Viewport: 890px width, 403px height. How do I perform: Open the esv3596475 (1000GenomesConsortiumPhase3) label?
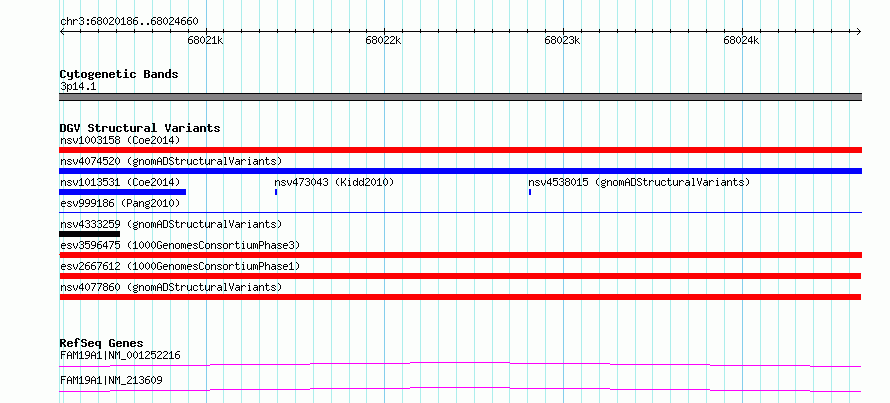[180, 245]
